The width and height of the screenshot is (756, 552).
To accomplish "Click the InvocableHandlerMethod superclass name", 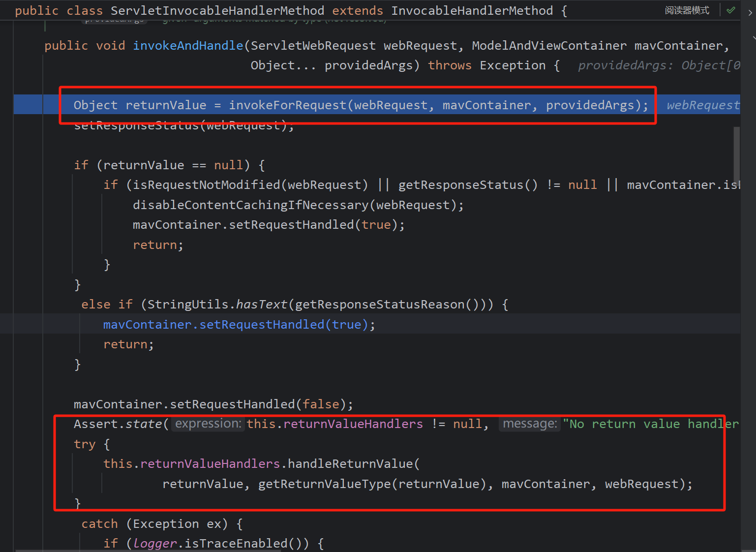I will pos(472,10).
